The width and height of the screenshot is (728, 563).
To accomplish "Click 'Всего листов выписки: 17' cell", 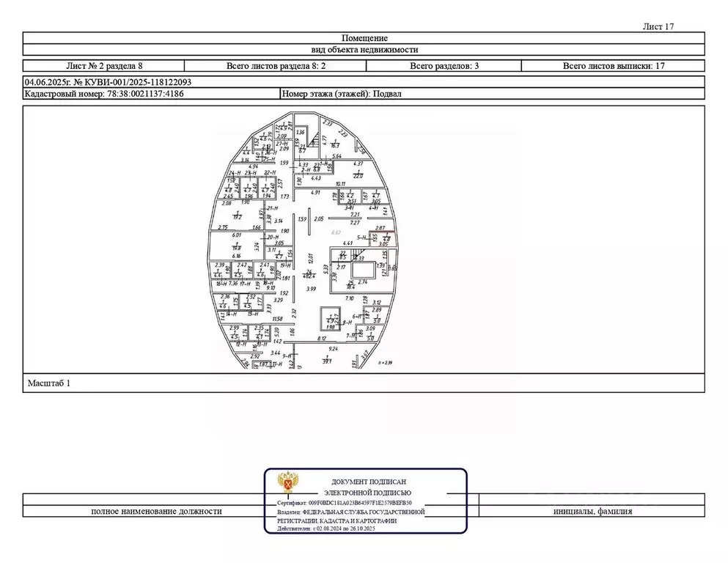I will coord(614,66).
